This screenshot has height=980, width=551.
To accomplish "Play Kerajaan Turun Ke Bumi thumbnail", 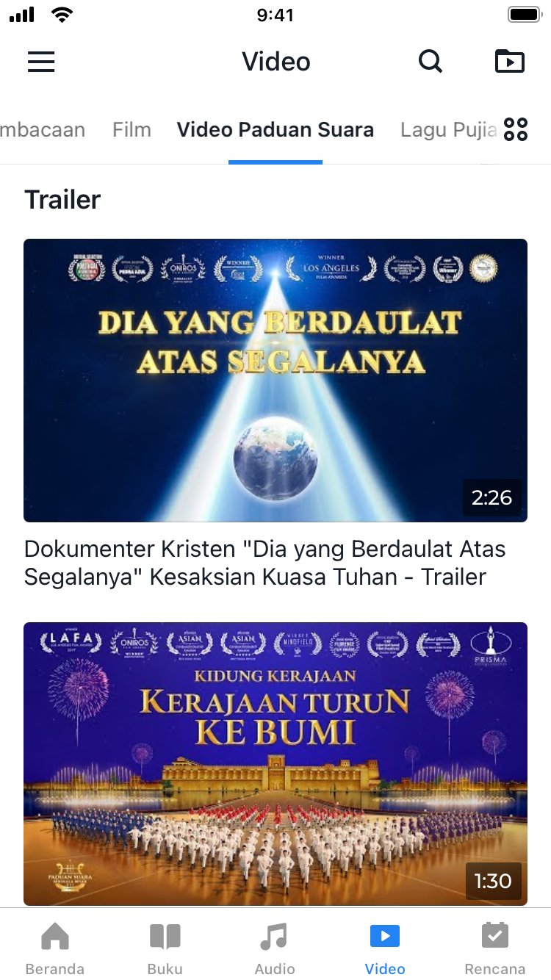I will pyautogui.click(x=275, y=764).
